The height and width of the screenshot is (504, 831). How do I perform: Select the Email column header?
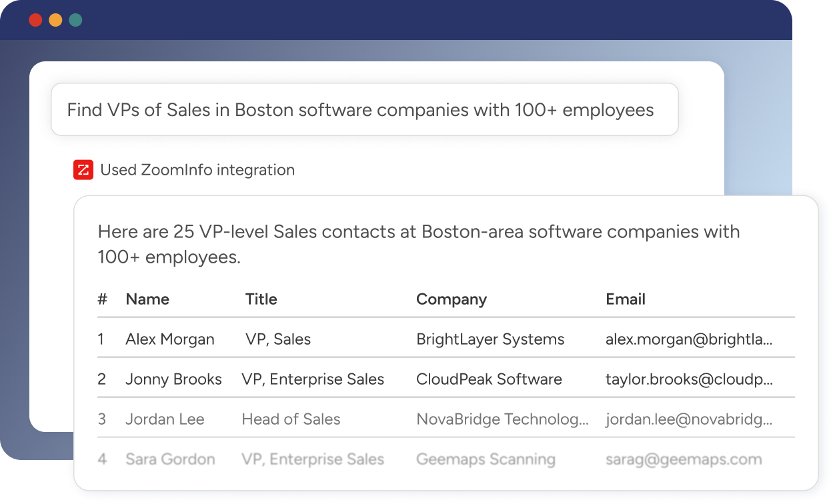point(626,299)
